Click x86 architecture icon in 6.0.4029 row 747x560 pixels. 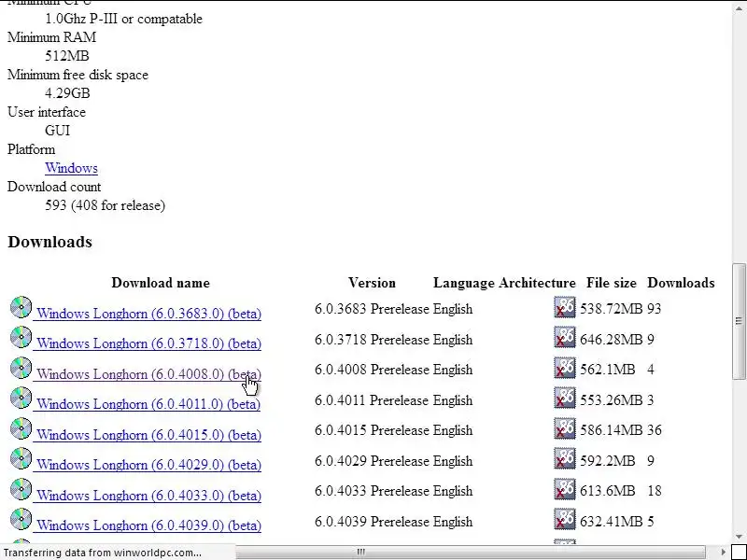click(565, 458)
